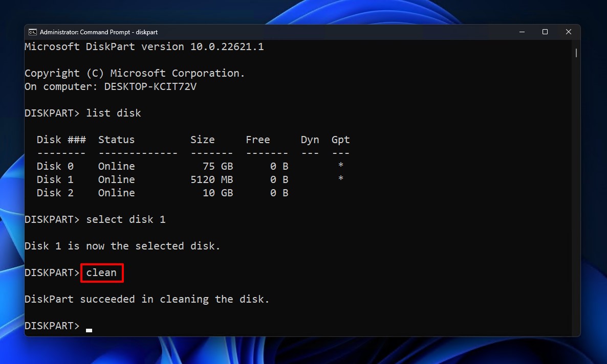Viewport: 607px width, 364px height.
Task: Minimize the Command Prompt window
Action: 521,32
